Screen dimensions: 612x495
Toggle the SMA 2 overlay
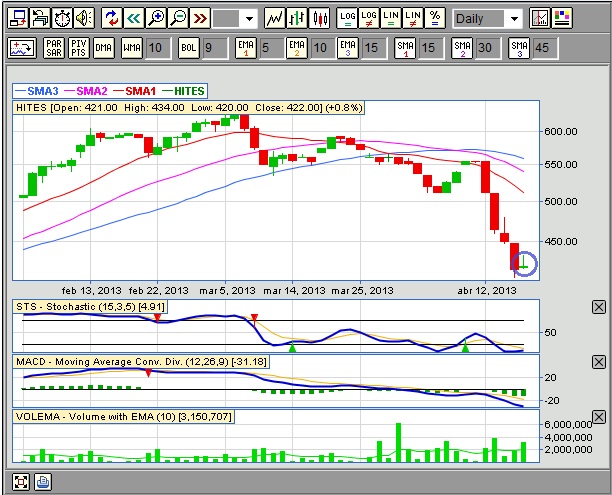point(462,48)
